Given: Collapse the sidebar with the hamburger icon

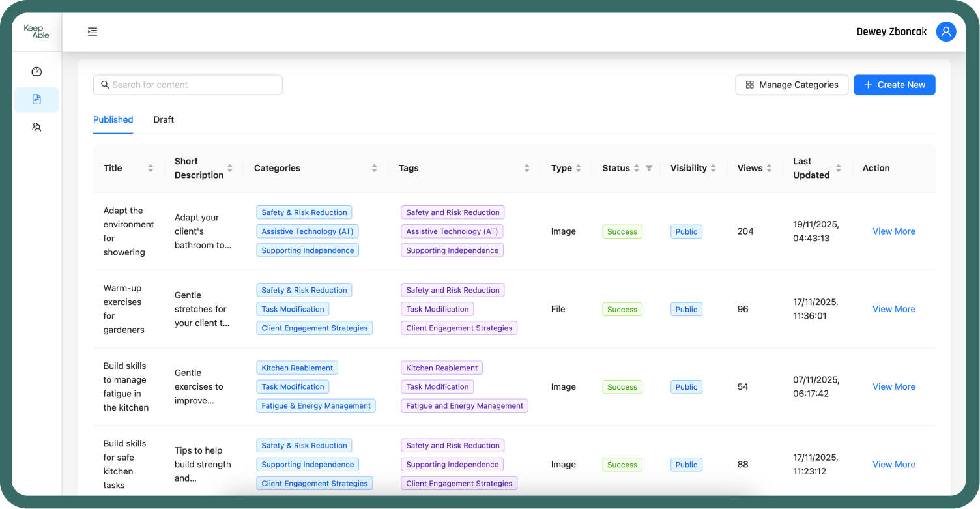Looking at the screenshot, I should click(92, 31).
